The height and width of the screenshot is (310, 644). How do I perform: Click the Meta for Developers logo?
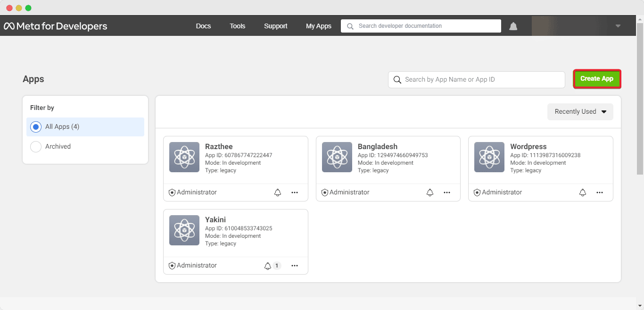click(56, 26)
